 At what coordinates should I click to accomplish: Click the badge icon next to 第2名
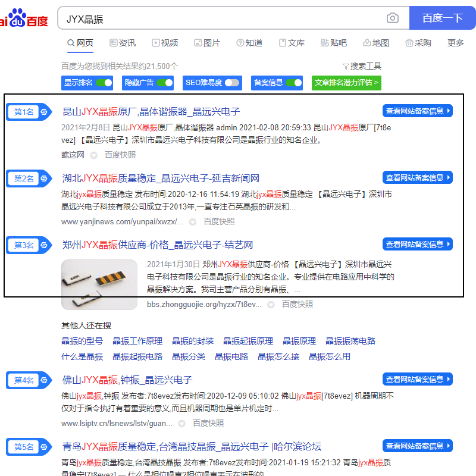coord(44,178)
